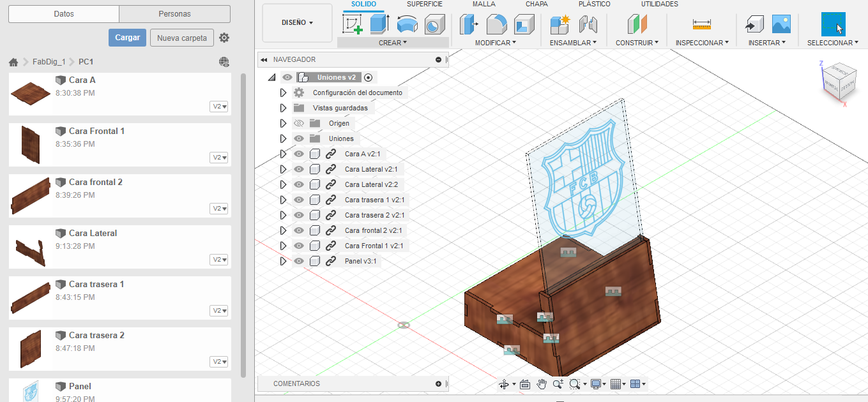
Task: Open CREAR dropdown menu
Action: [393, 43]
